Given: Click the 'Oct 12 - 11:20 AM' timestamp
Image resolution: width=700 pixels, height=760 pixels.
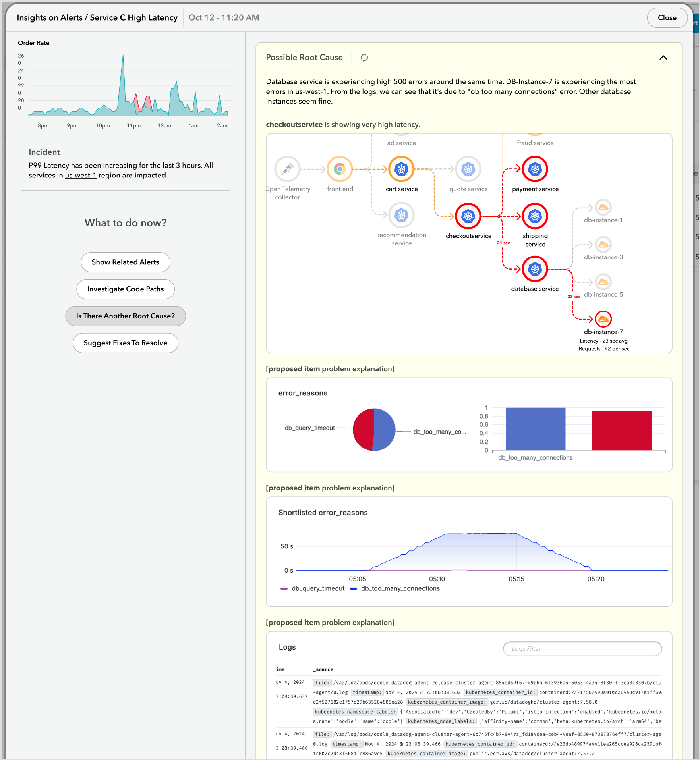Looking at the screenshot, I should click(x=224, y=18).
